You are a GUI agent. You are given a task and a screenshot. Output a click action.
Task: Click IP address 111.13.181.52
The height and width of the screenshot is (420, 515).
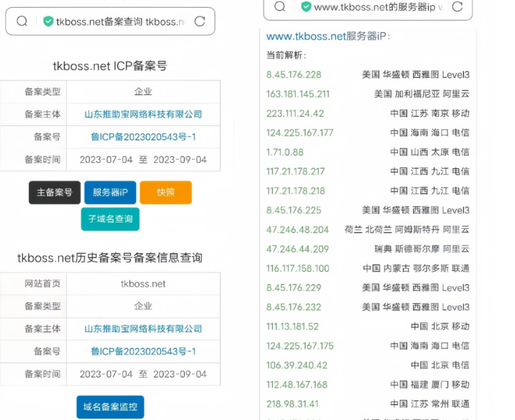[292, 327]
